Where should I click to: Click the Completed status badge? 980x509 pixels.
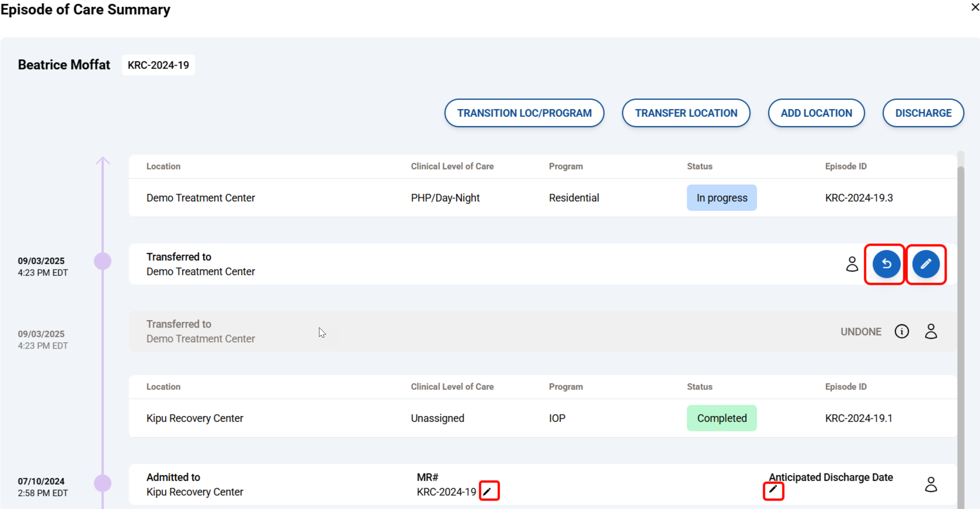(x=721, y=418)
